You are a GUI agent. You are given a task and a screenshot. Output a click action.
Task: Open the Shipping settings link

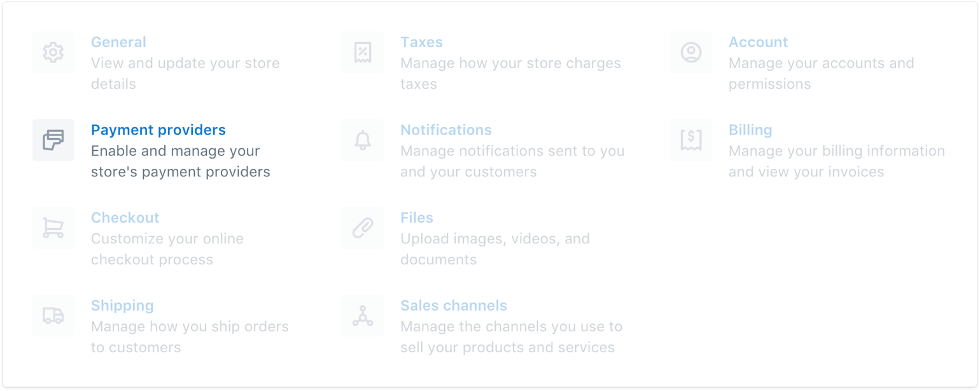point(122,306)
